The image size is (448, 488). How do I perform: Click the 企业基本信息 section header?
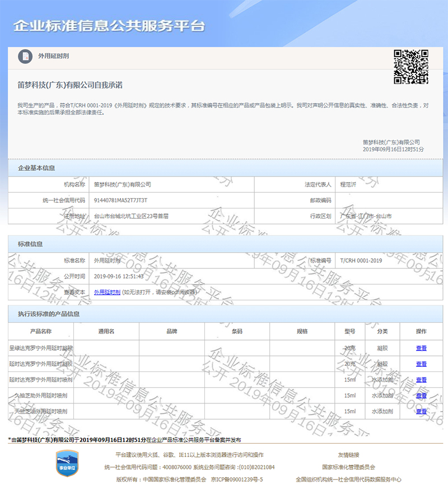click(x=36, y=168)
